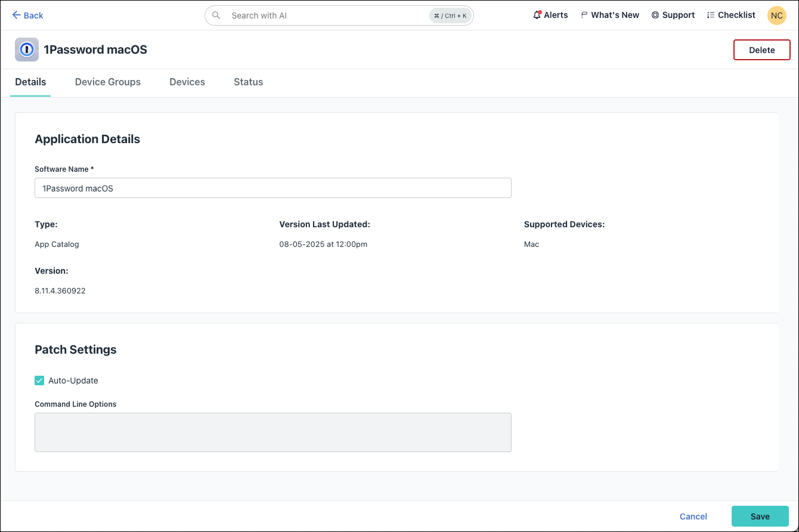Click the Back arrow link
799x532 pixels.
click(x=28, y=16)
